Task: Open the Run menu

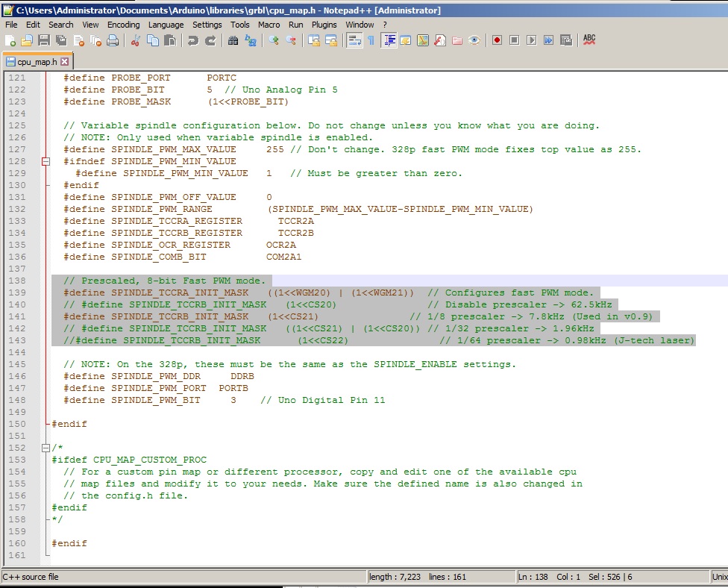Action: point(295,25)
